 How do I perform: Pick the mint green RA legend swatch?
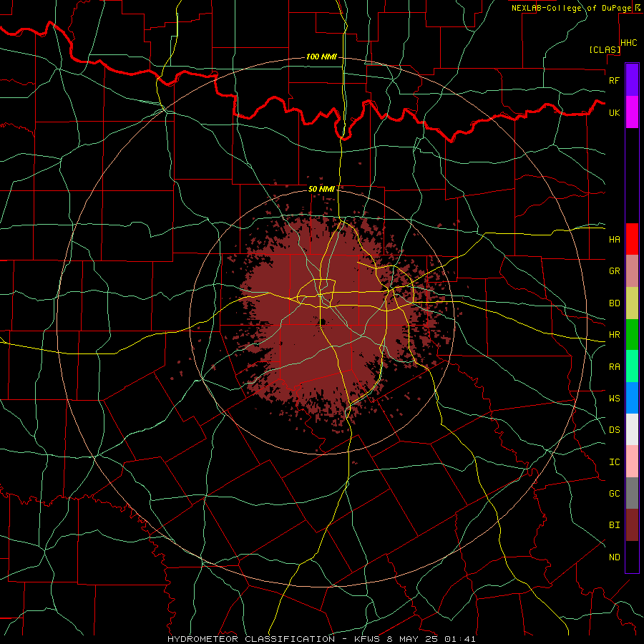click(x=632, y=366)
